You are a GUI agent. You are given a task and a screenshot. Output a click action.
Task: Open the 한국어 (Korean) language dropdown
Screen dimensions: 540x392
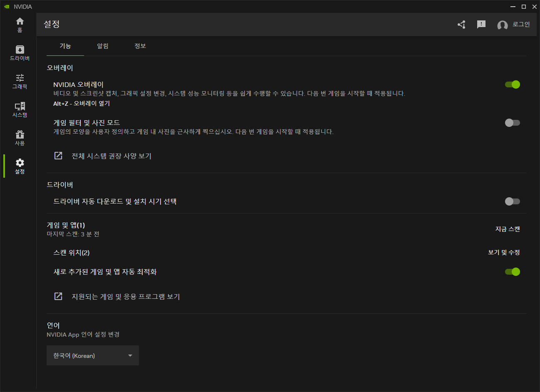tap(93, 355)
